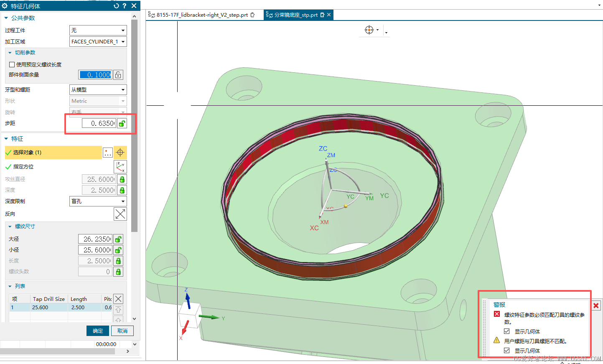Toggle first 显示几何体 checkbox under error
Viewport: 603px width, 364px height.
(506, 331)
